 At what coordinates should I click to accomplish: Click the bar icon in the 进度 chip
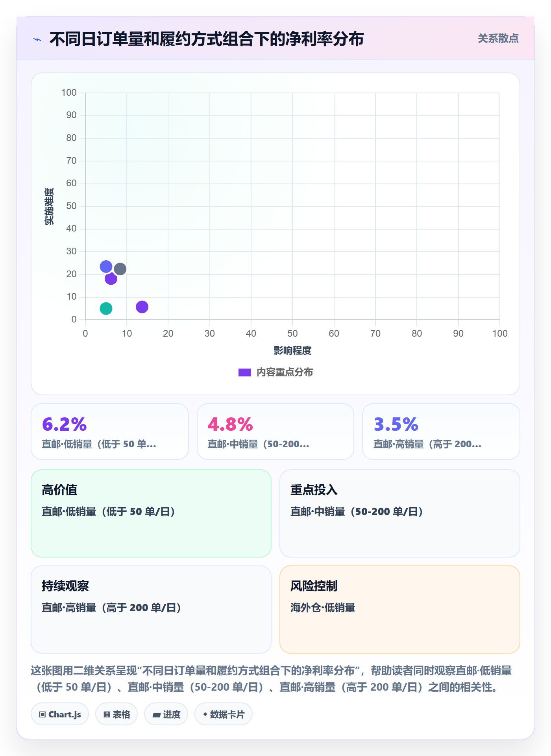(x=156, y=715)
